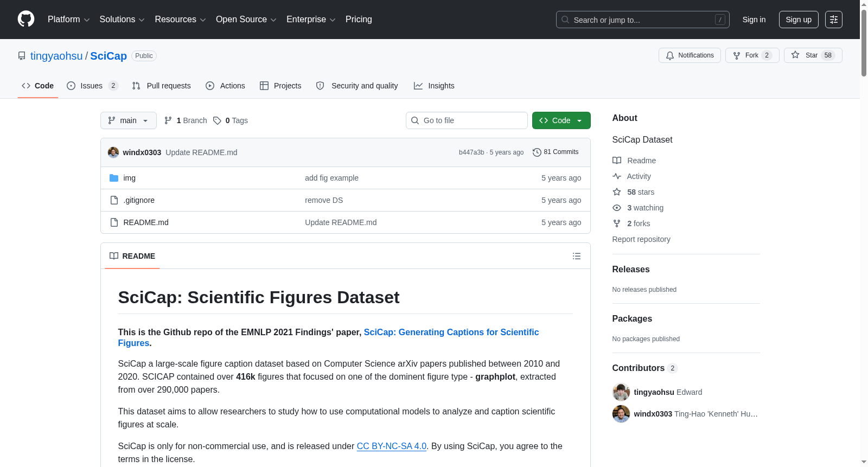
Task: Click windx0303 avatar in commit header
Action: [113, 152]
